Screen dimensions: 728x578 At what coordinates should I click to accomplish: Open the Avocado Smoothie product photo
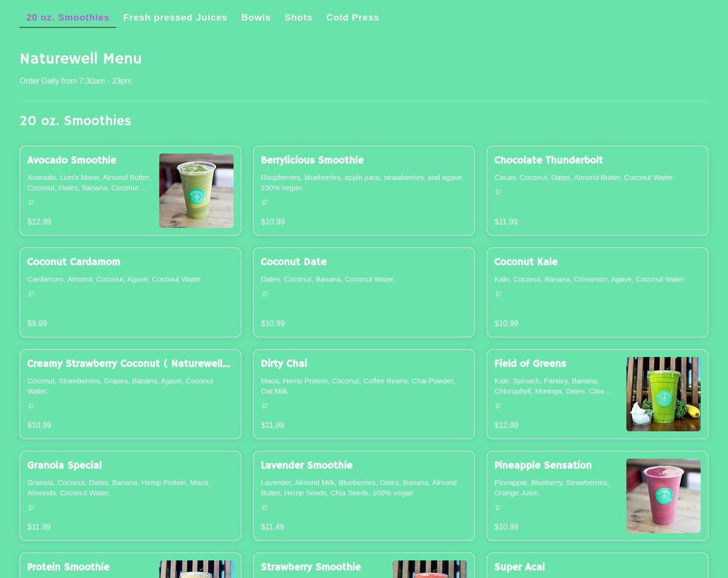tap(196, 191)
